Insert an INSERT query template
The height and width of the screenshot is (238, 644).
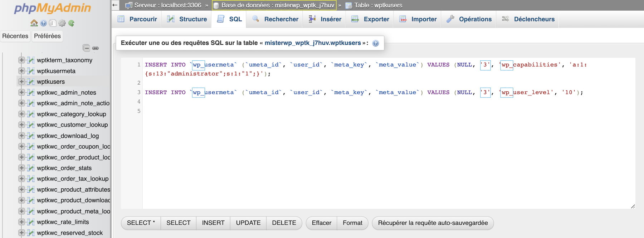213,223
